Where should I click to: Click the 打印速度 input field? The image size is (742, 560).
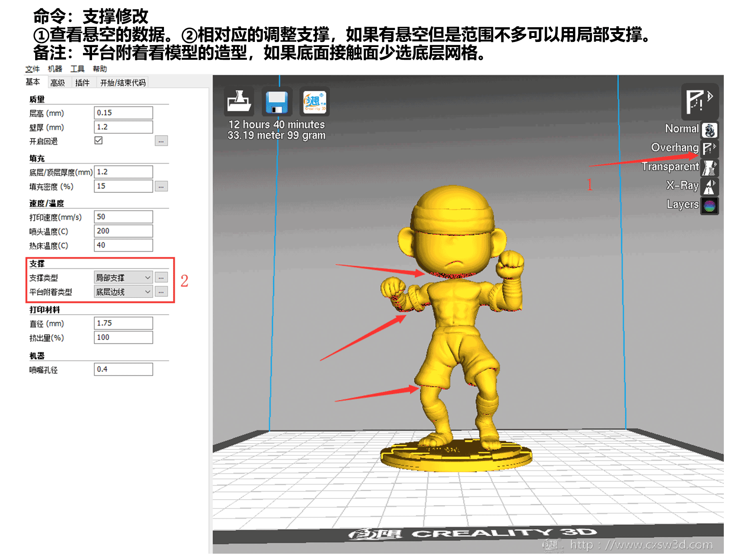point(123,217)
